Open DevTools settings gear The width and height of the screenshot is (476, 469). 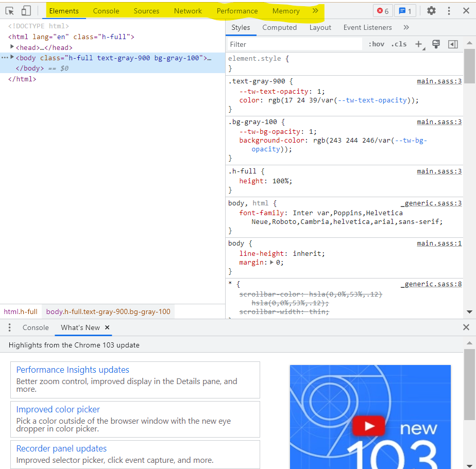point(431,11)
